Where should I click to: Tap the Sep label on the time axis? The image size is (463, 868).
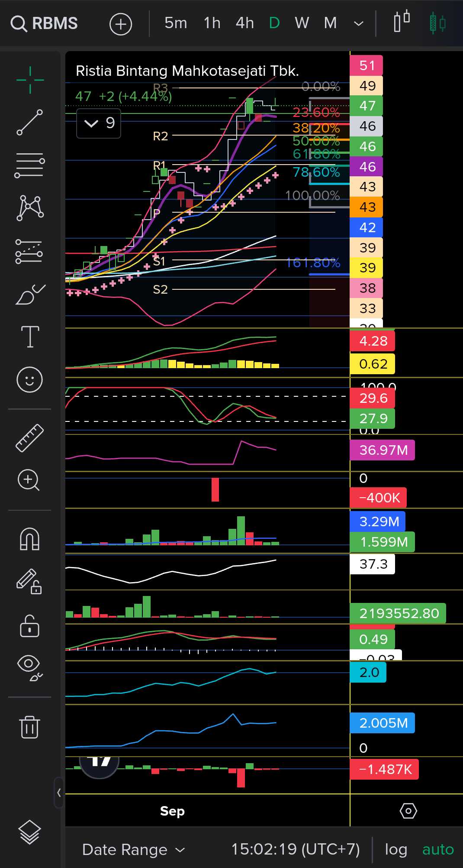[x=172, y=811]
